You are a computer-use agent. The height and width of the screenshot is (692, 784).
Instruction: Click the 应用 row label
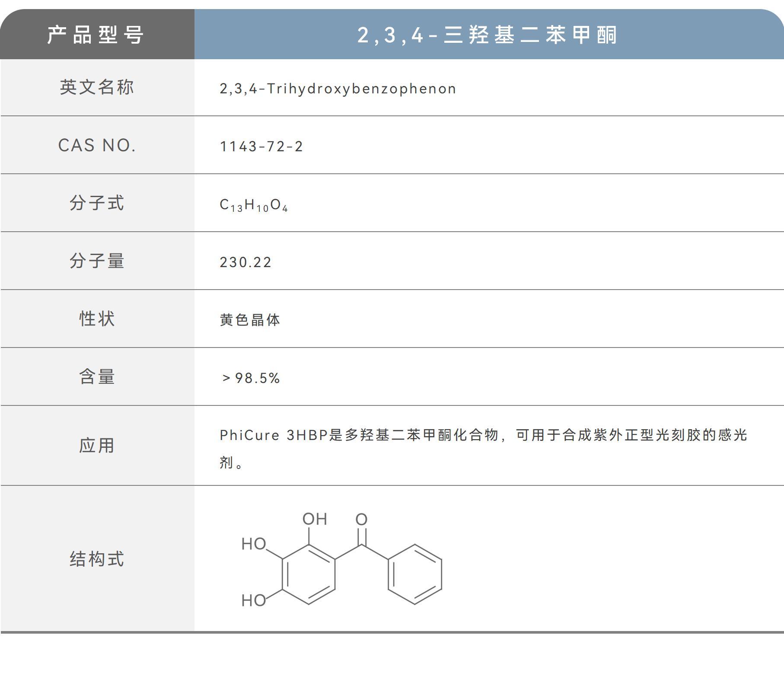tap(97, 450)
